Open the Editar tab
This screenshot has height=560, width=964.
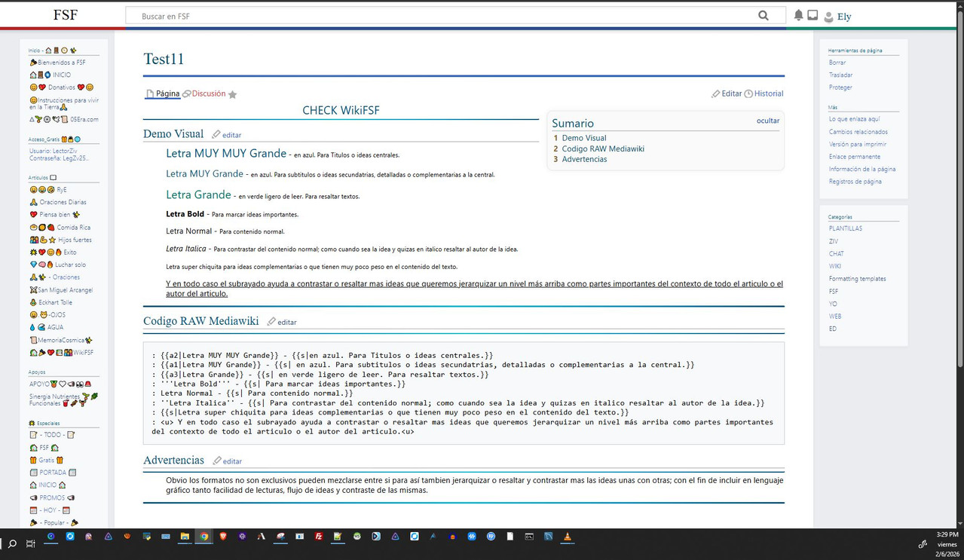pyautogui.click(x=732, y=94)
